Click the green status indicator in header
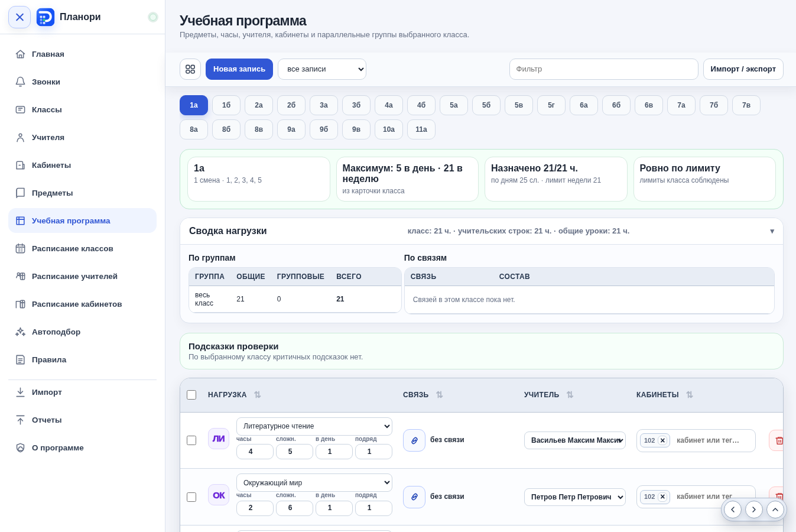Viewport: 796px width, 532px height. (153, 17)
